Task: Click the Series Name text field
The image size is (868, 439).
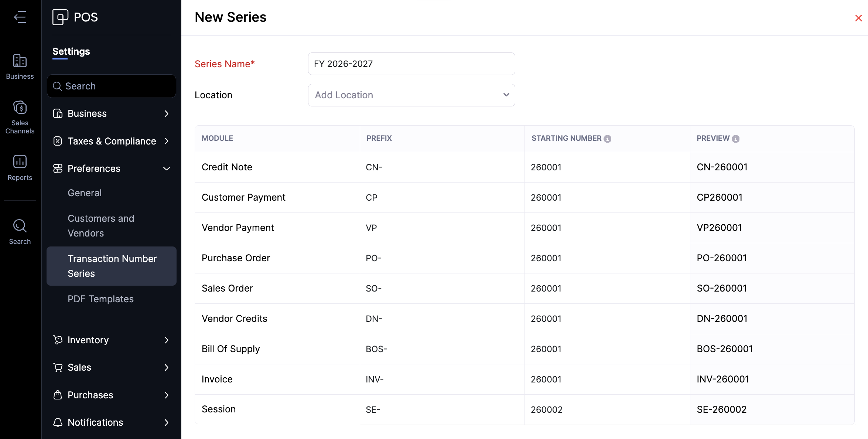Action: (411, 64)
